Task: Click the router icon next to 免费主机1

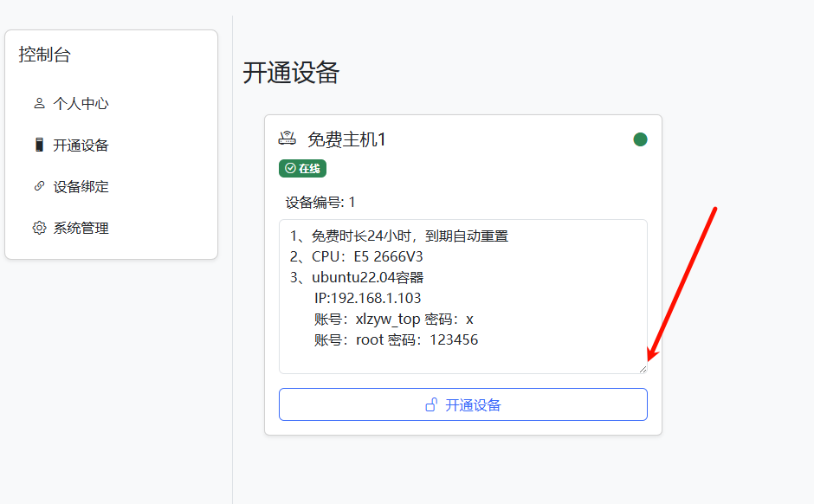Action: (287, 139)
